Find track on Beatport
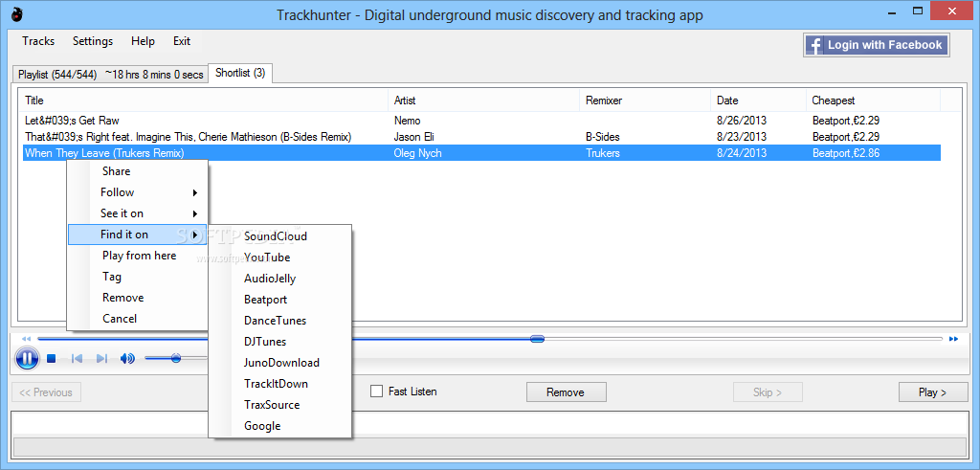Image resolution: width=980 pixels, height=470 pixels. 280,300
